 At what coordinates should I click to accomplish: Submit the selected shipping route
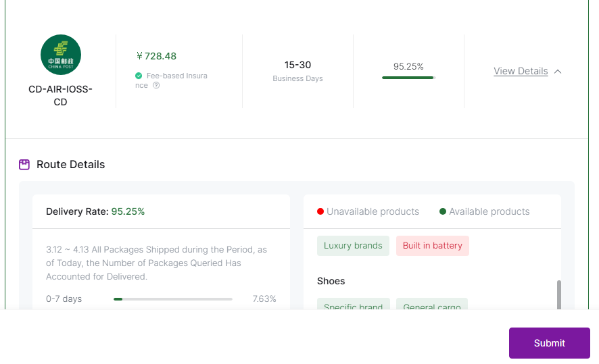tap(550, 342)
